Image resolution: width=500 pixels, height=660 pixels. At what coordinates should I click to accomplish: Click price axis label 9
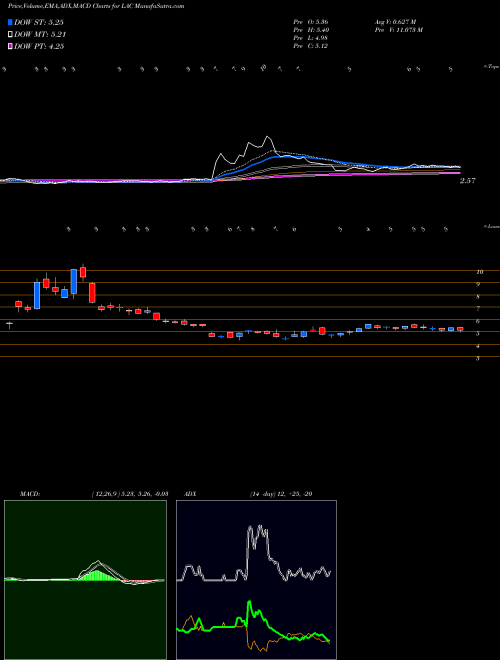(x=479, y=285)
